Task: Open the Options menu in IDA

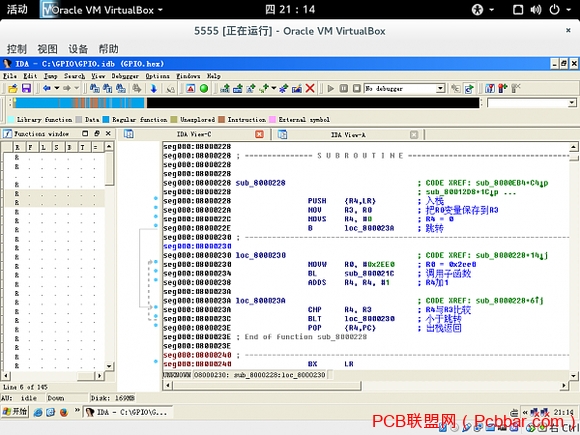Action: 157,76
